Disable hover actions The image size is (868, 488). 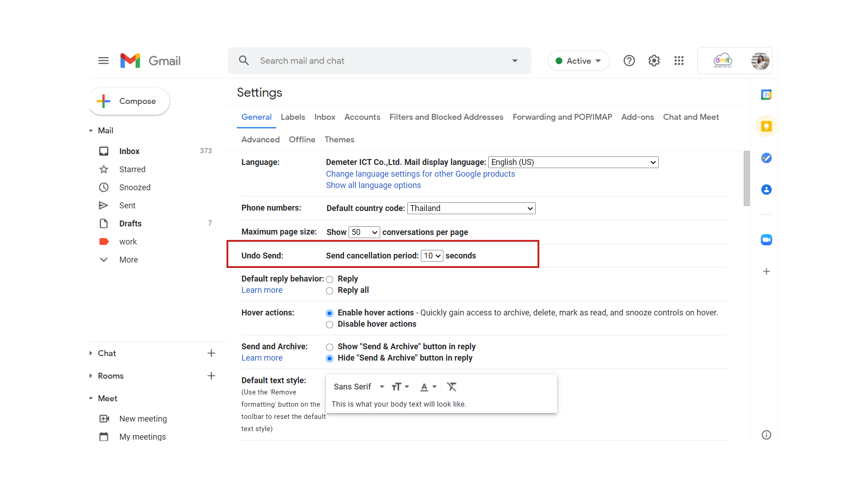point(330,324)
